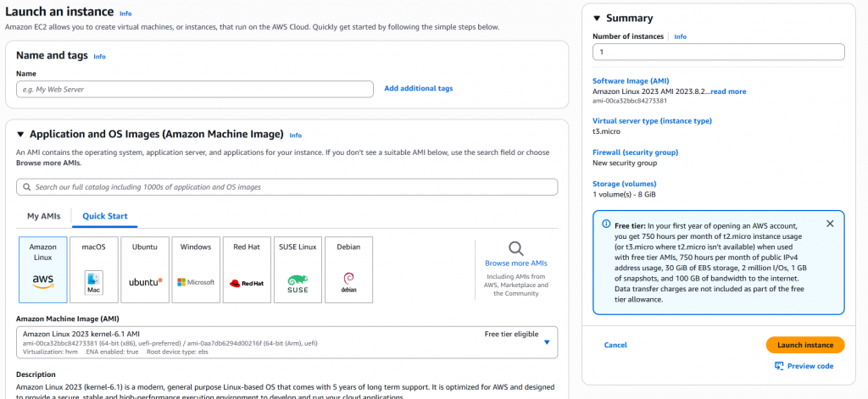The image size is (868, 399).
Task: Open the Amazon Machine Image dropdown
Action: (x=547, y=342)
